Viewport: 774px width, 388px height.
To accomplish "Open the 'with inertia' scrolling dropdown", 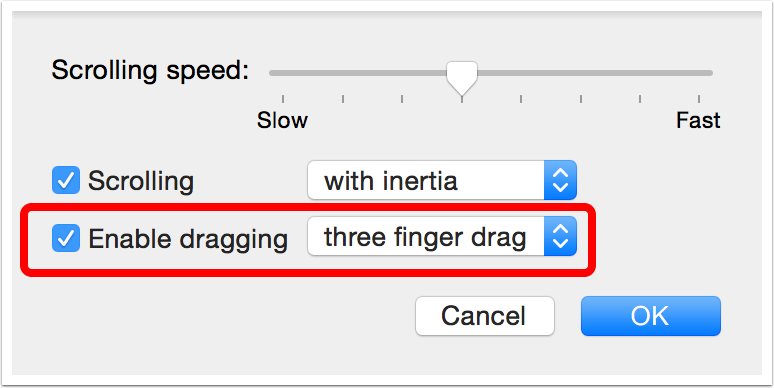I will [x=442, y=180].
